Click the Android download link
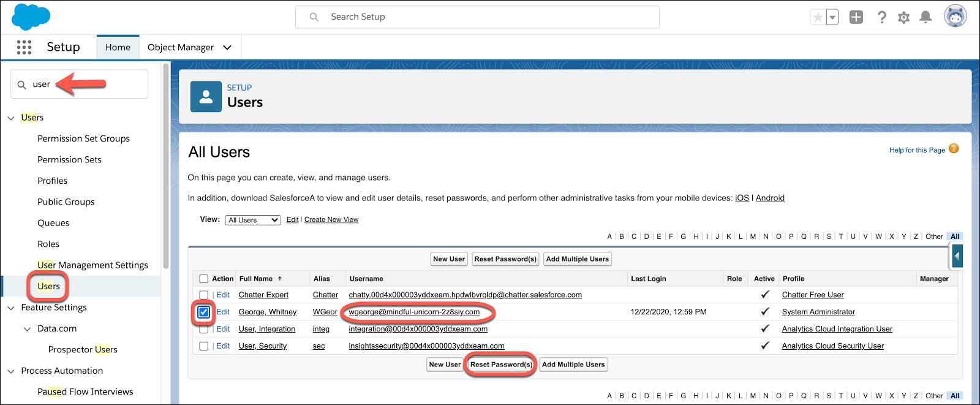Viewport: 980px width, 405px height. 770,198
